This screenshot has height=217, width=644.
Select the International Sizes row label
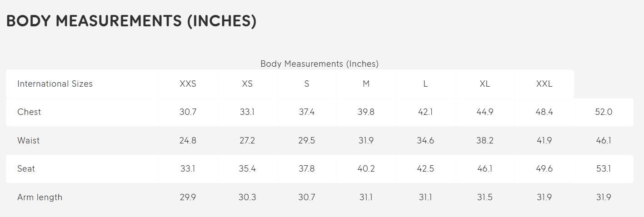pos(55,84)
